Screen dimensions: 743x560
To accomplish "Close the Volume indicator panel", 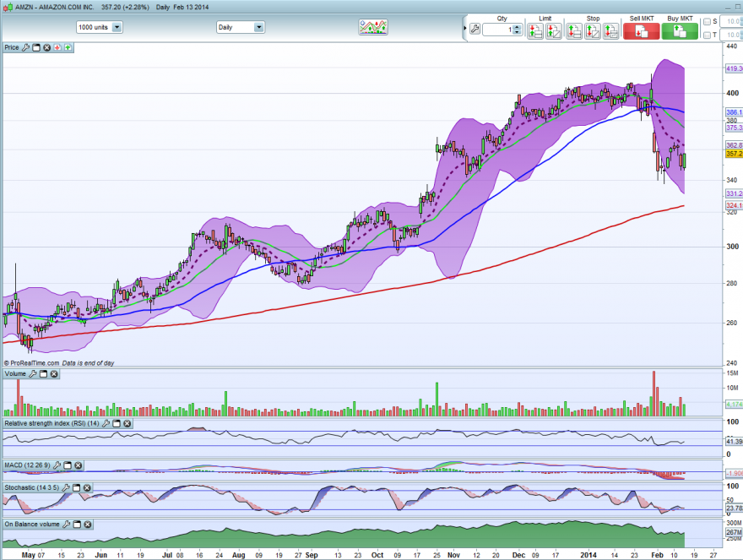I will [54, 374].
